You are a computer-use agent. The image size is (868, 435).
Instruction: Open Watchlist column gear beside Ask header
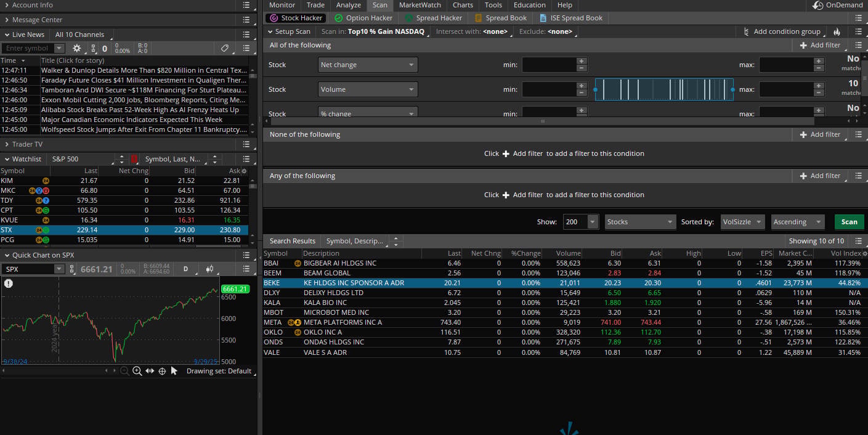coord(245,171)
